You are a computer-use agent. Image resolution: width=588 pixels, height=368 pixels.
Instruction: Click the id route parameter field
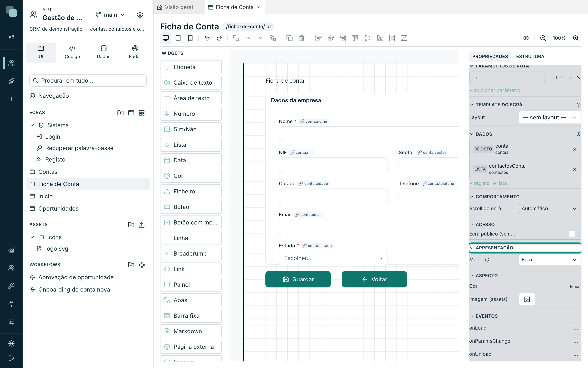[507, 77]
